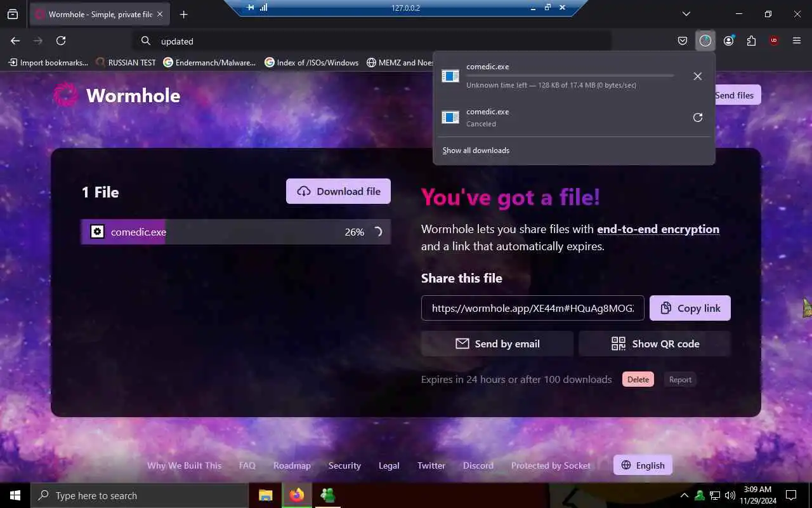Open the Security footer link

pyautogui.click(x=344, y=465)
